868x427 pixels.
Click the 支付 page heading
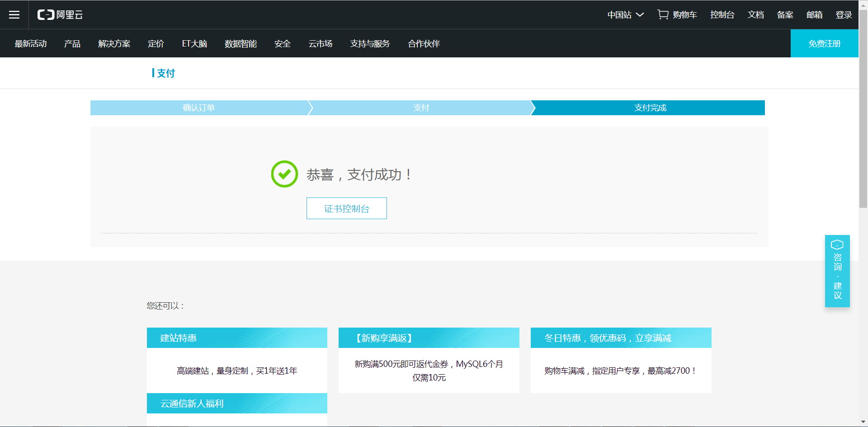point(166,73)
